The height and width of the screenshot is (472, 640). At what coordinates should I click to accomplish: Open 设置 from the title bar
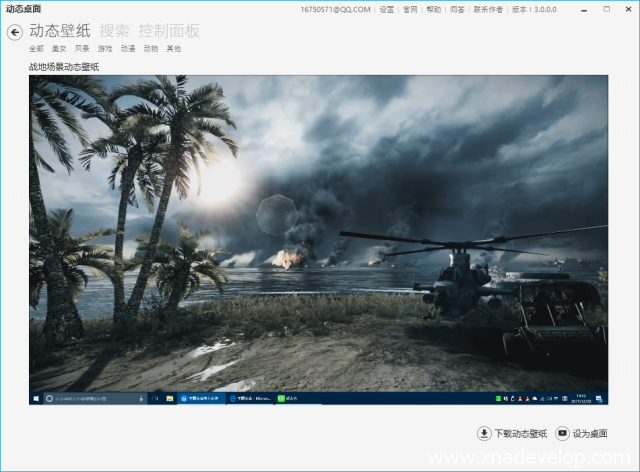coord(387,10)
